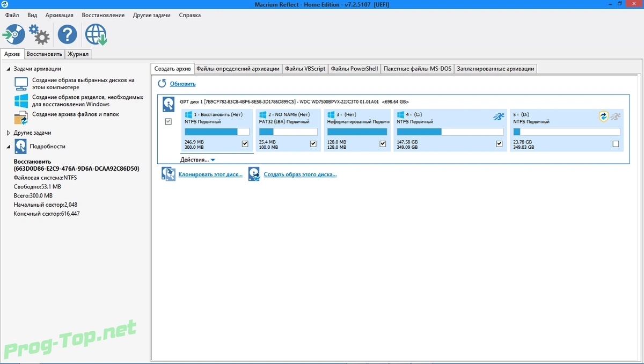The image size is (644, 364).
Task: Click the monitor icon for disk imaging task
Action: coord(21,83)
